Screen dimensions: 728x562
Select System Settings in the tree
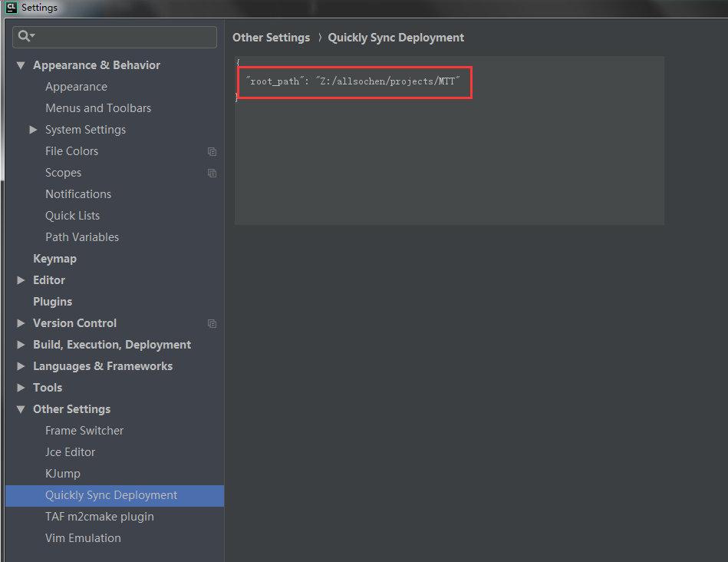coord(85,130)
